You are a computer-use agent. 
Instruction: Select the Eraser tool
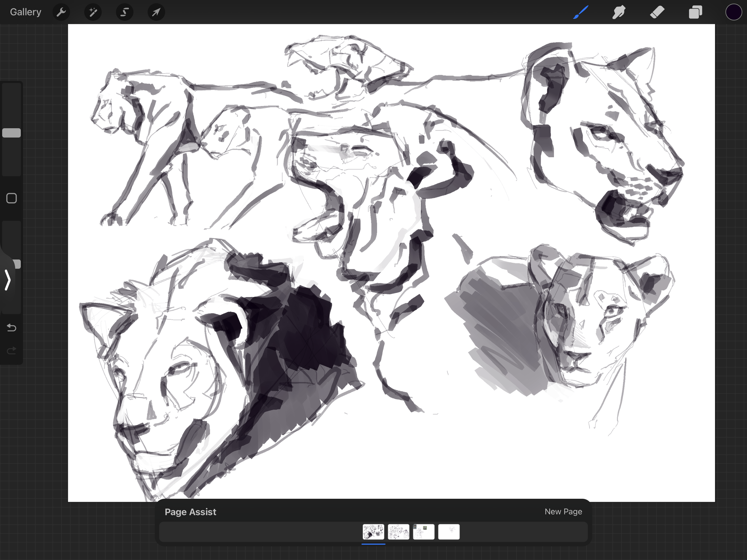(657, 12)
